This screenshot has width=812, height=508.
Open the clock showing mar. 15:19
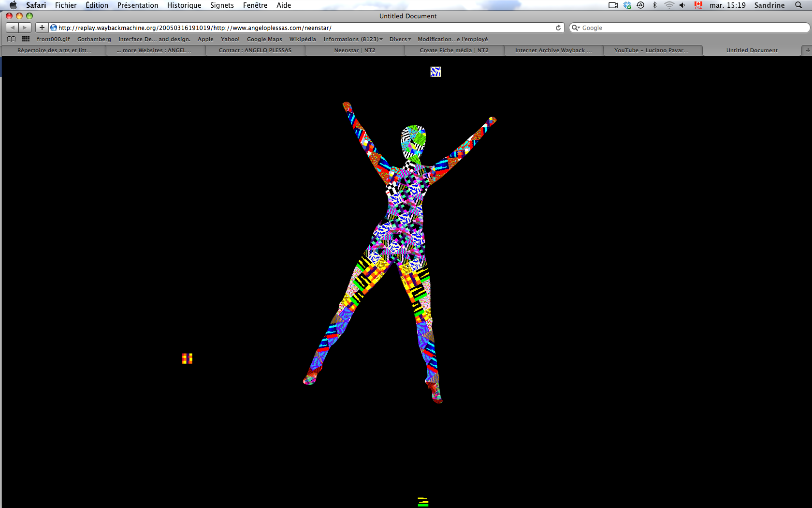(727, 5)
